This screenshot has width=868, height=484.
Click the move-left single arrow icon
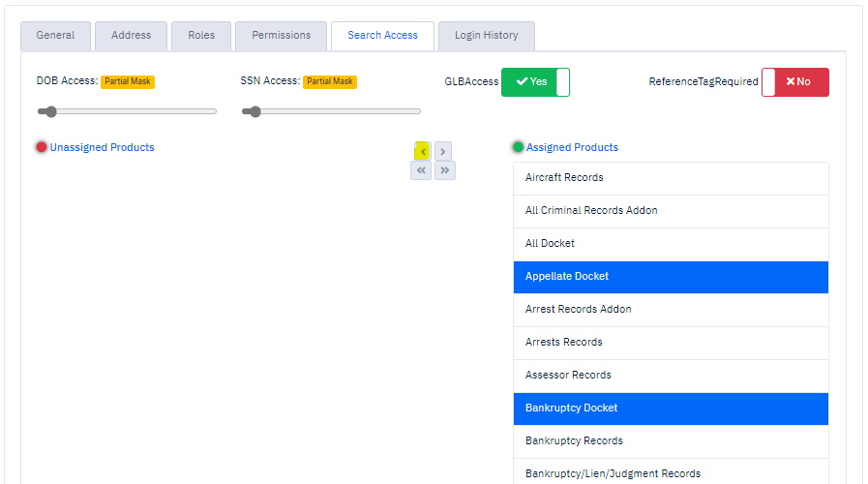point(423,151)
